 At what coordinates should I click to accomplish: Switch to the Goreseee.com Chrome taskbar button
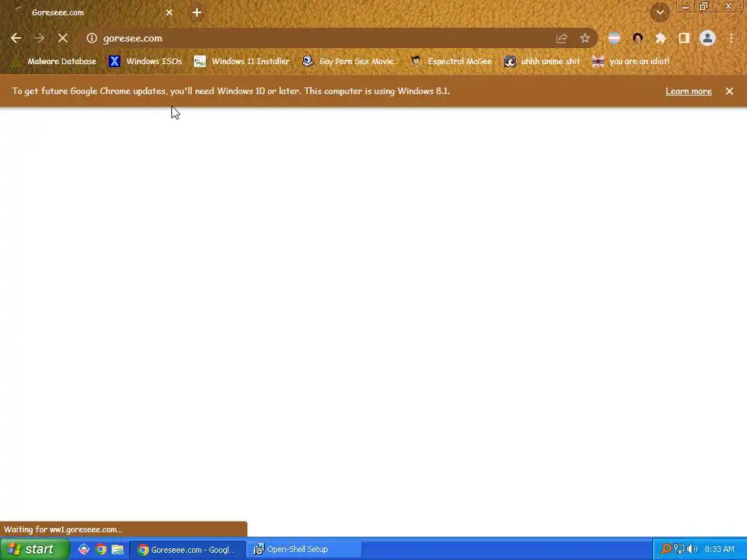pos(187,550)
